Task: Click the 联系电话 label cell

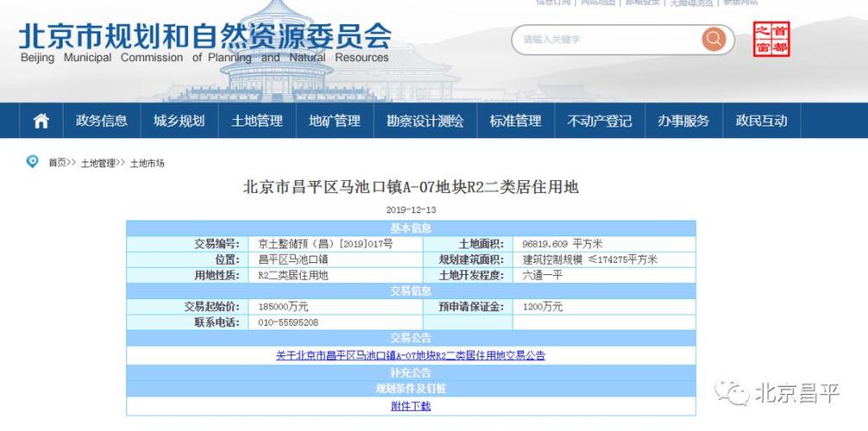Action: [x=188, y=322]
